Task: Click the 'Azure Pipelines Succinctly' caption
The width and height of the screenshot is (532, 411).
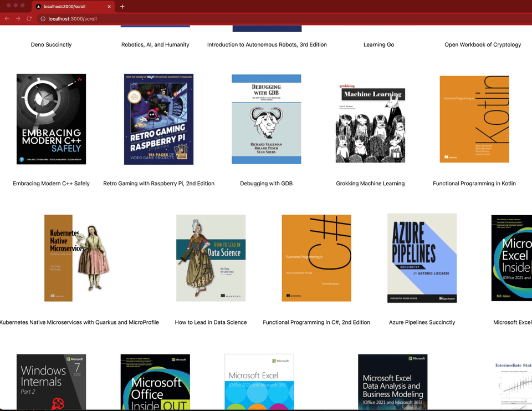Action: pos(422,322)
